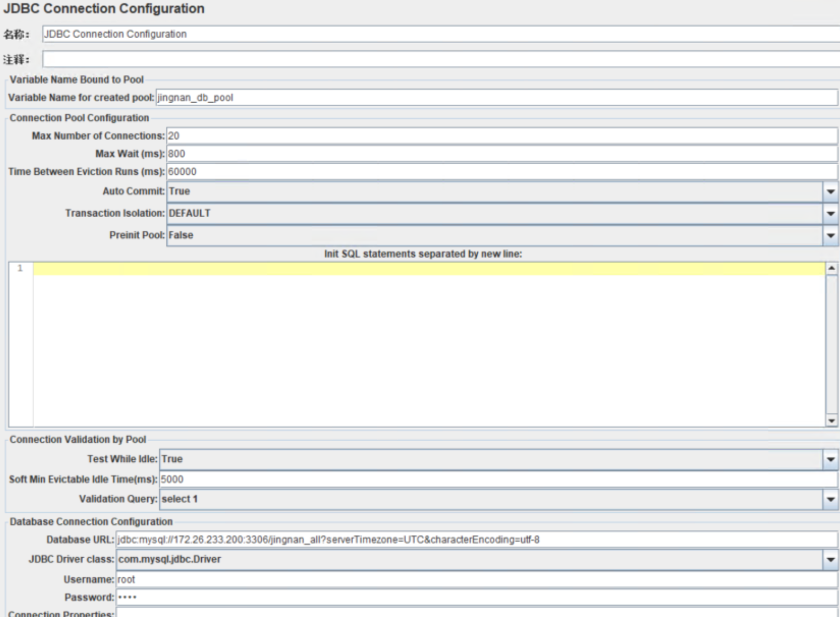Viewport: 840px width, 617px height.
Task: Click the Soft Min Evictable Idle Time field
Action: point(498,479)
